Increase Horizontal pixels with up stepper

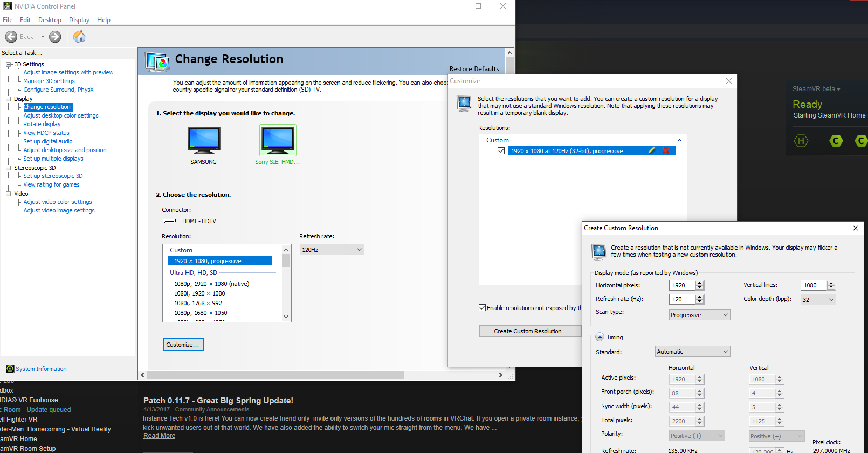pyautogui.click(x=700, y=283)
